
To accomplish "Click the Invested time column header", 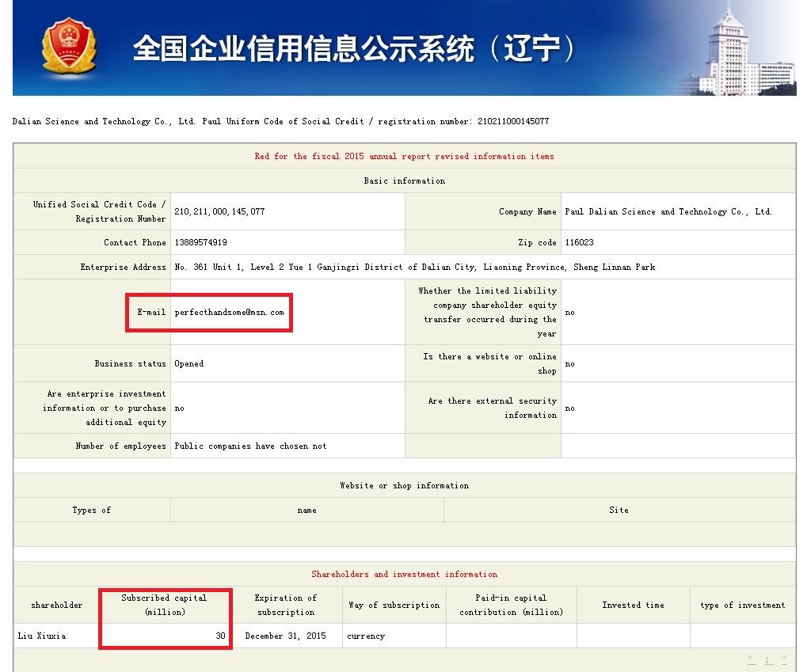I will click(633, 605).
